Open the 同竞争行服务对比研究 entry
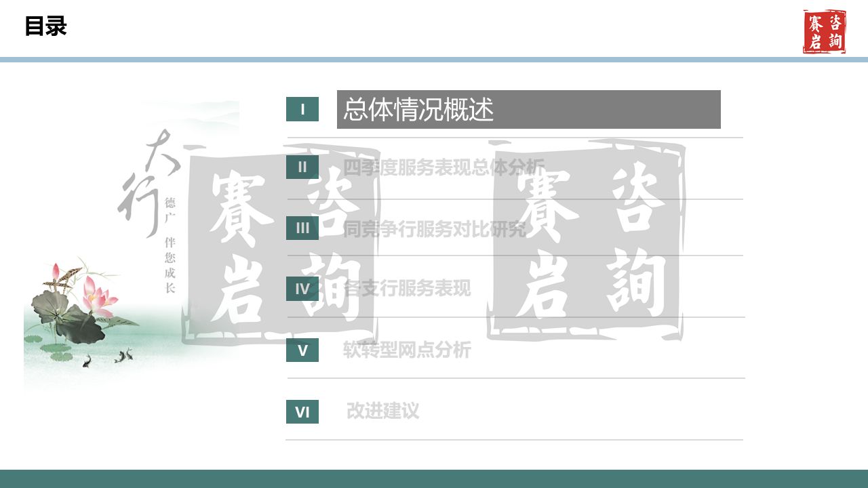The width and height of the screenshot is (868, 488). tap(434, 229)
